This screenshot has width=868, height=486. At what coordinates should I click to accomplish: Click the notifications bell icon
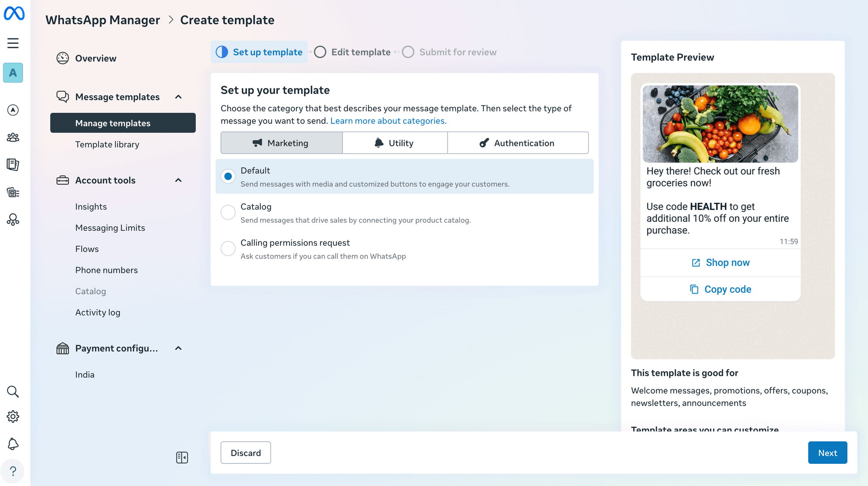point(13,444)
